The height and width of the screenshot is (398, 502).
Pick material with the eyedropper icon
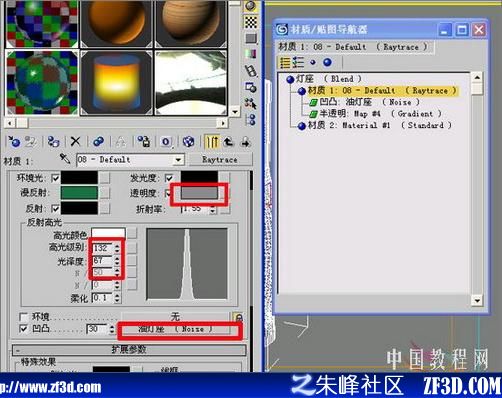click(x=65, y=159)
